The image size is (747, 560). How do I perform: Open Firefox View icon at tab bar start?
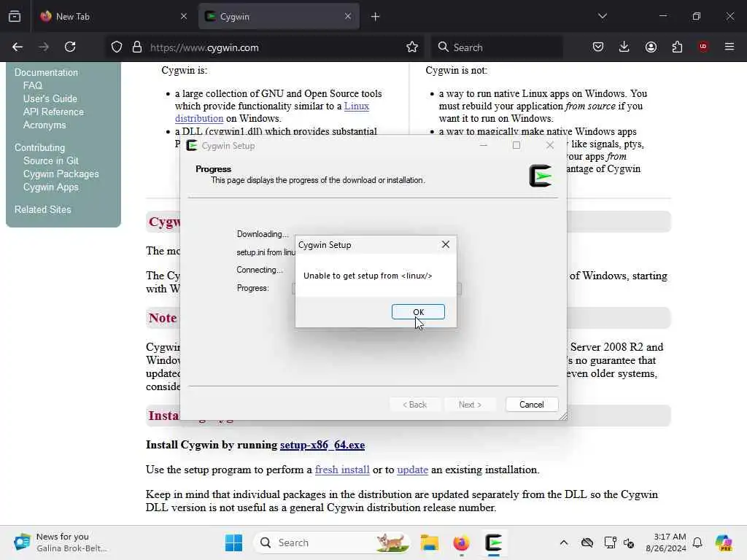point(15,16)
